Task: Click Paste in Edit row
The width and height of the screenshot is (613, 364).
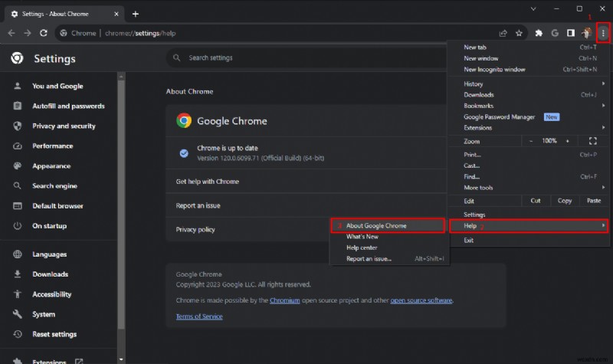Action: point(593,201)
